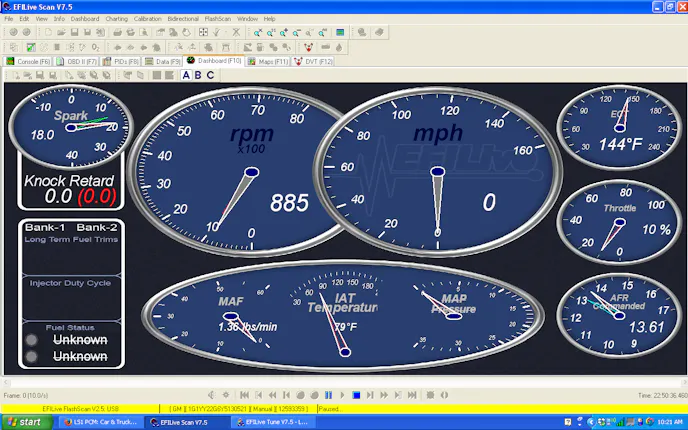This screenshot has width=688, height=430.
Task: Click the green checkmark chart icon
Action: point(31,47)
